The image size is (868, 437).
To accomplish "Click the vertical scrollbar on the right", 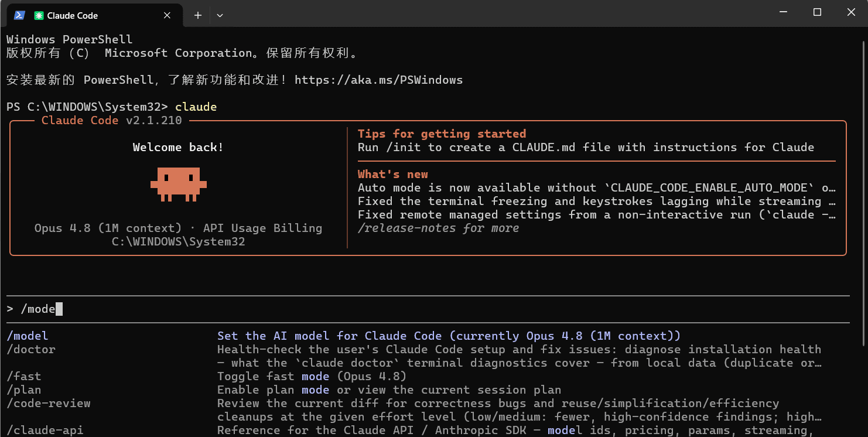I will (x=863, y=193).
